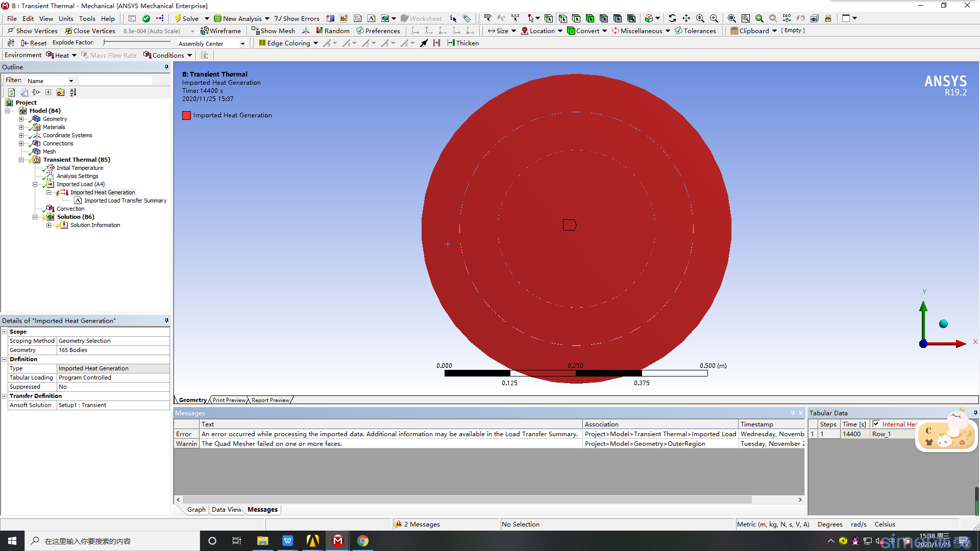Screen dimensions: 980x551
Task: Toggle Show Mesh display
Action: point(274,31)
